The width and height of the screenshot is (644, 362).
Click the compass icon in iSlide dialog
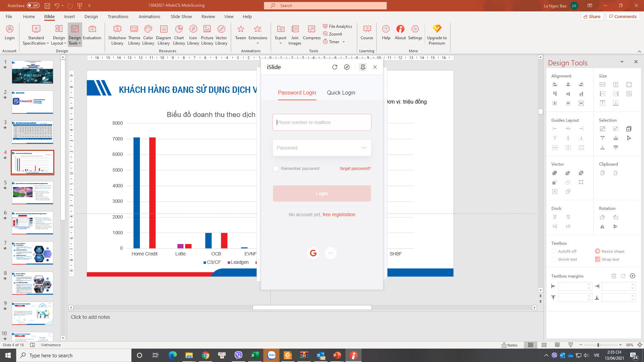coord(347,67)
